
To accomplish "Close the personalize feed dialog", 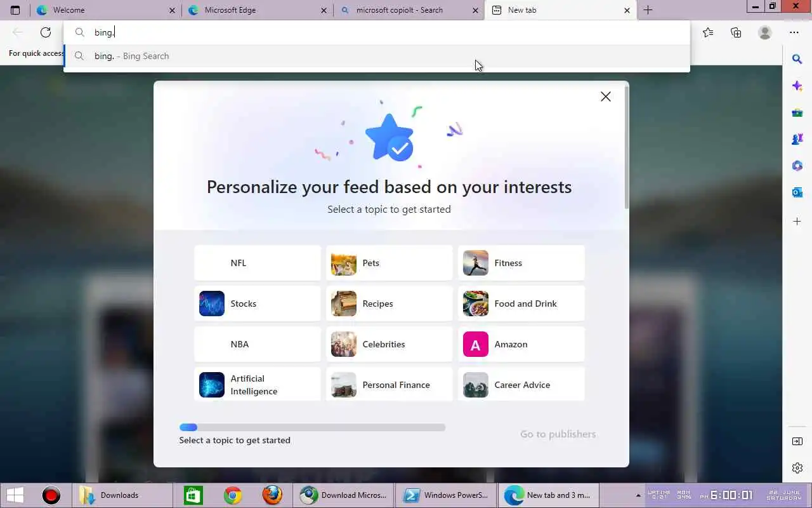I will [606, 97].
